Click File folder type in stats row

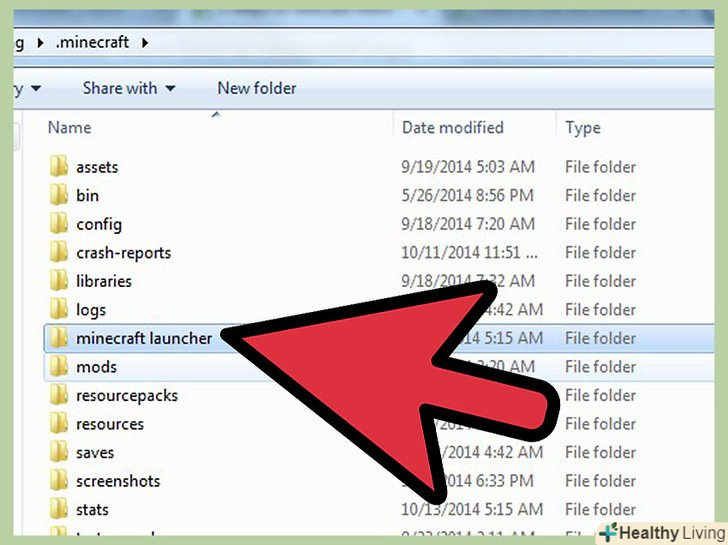600,509
